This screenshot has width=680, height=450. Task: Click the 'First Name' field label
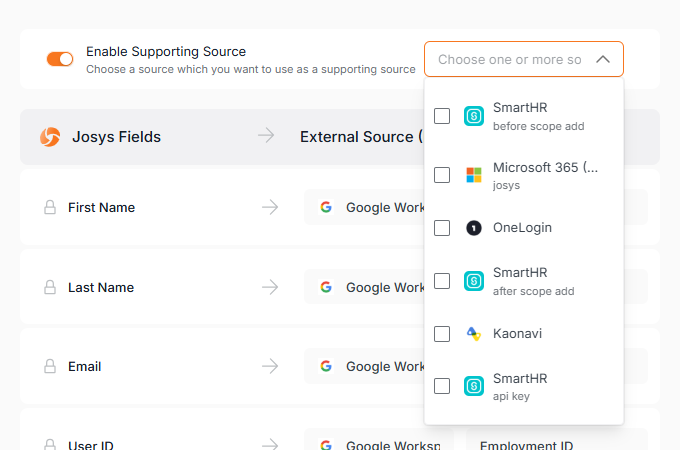pos(101,207)
